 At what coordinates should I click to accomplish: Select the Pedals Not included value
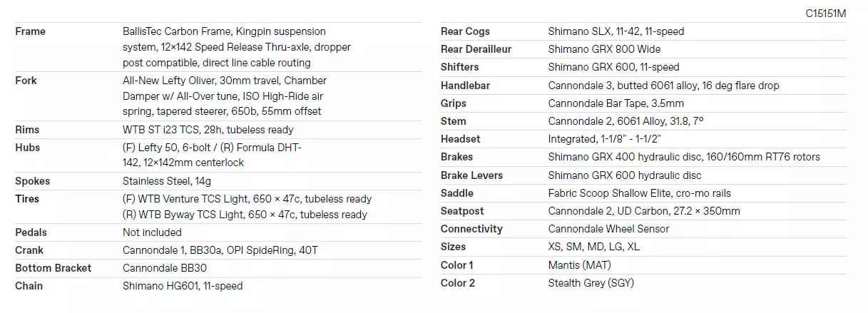pyautogui.click(x=152, y=232)
